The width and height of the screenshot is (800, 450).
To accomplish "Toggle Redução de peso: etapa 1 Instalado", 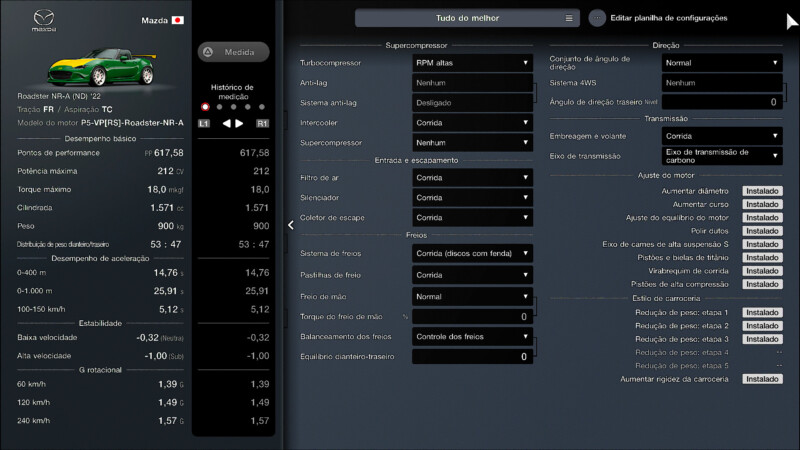I will [x=761, y=313].
